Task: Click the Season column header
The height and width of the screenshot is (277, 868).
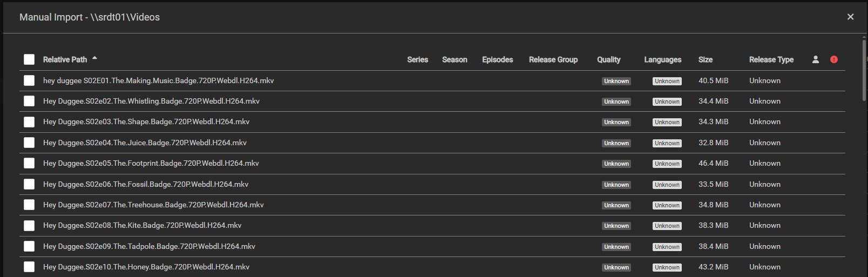Action: point(455,59)
